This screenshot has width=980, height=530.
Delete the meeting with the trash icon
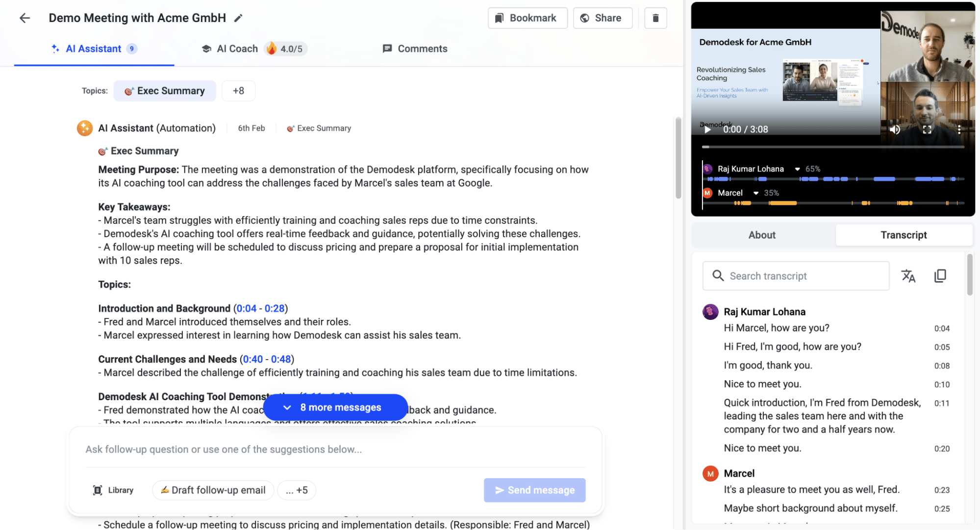tap(655, 18)
